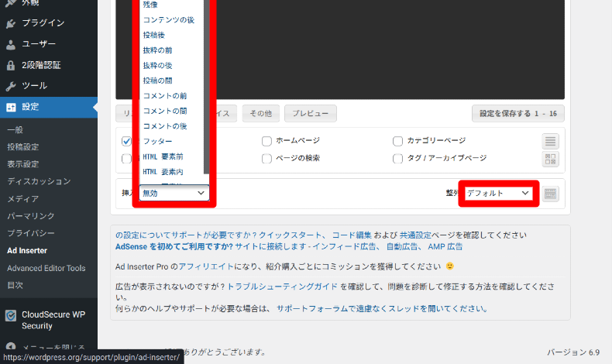Select 抜粋の前 from insertion dropdown list
The image size is (612, 364).
157,50
